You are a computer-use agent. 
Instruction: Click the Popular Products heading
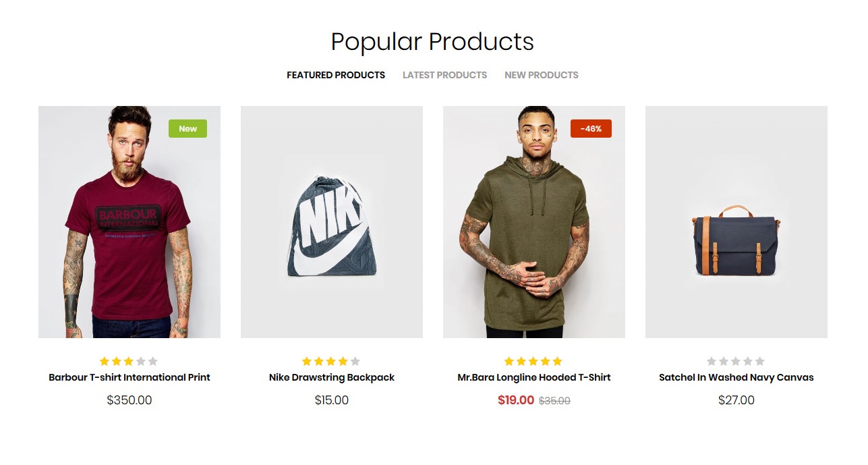pos(432,42)
